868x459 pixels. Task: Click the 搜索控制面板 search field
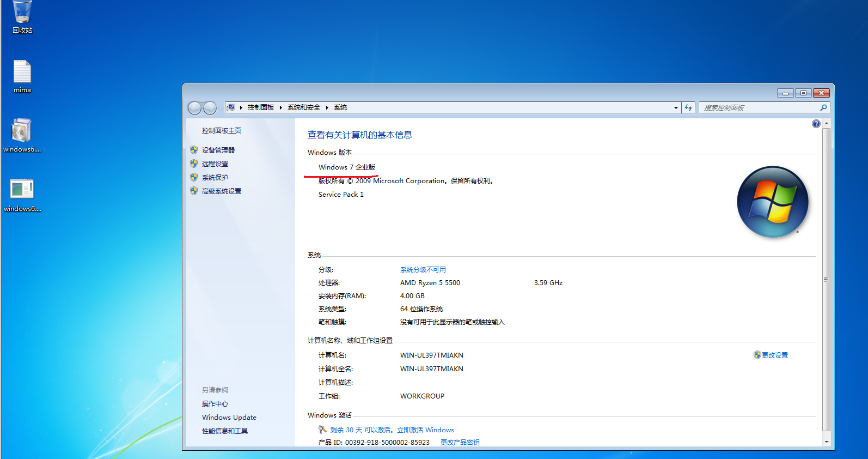760,108
